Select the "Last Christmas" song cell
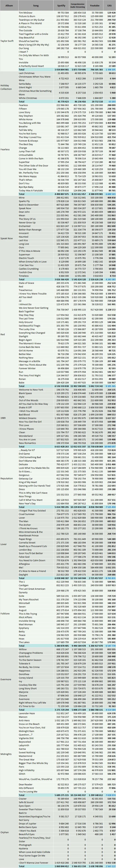This screenshot has height=868, width=116. [36, 73]
